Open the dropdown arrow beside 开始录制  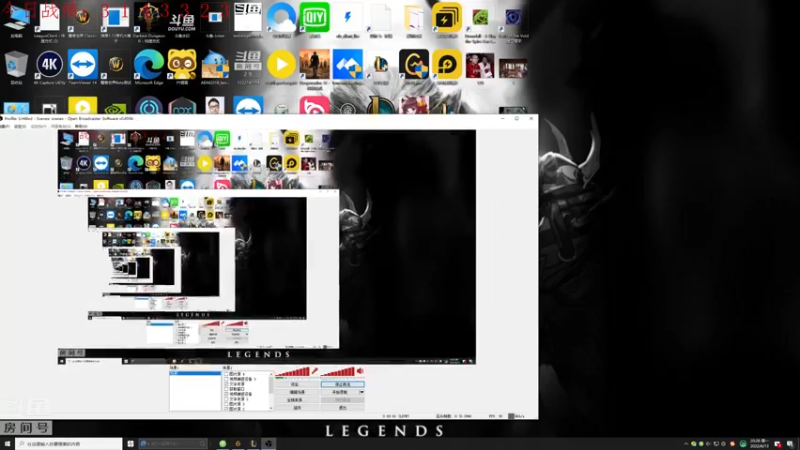(x=362, y=392)
